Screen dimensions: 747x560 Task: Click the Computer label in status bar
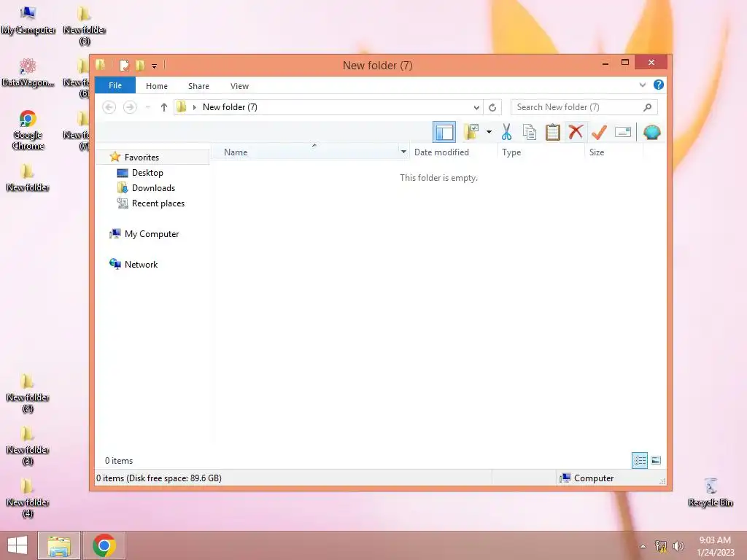pos(594,478)
